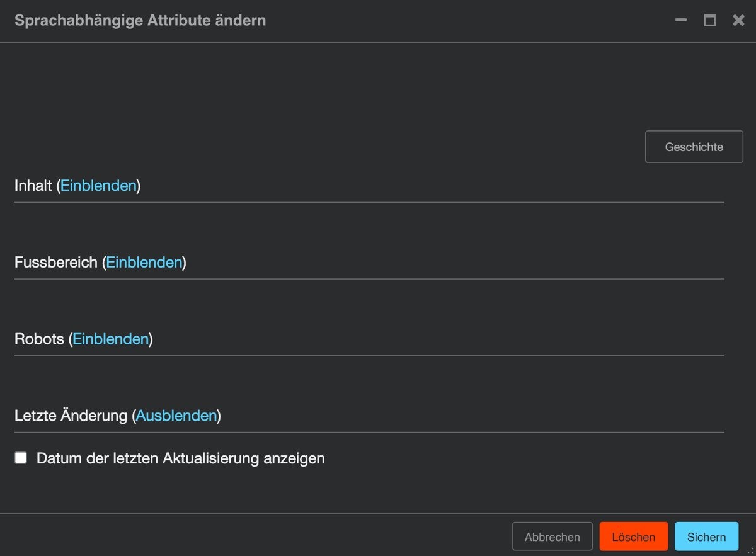Click the red Löschen button
This screenshot has width=756, height=556.
point(634,537)
